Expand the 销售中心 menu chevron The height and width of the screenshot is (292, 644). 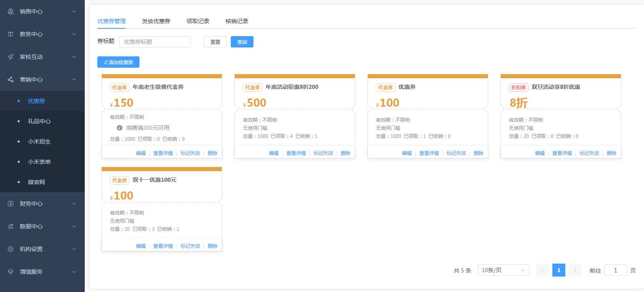[74, 11]
